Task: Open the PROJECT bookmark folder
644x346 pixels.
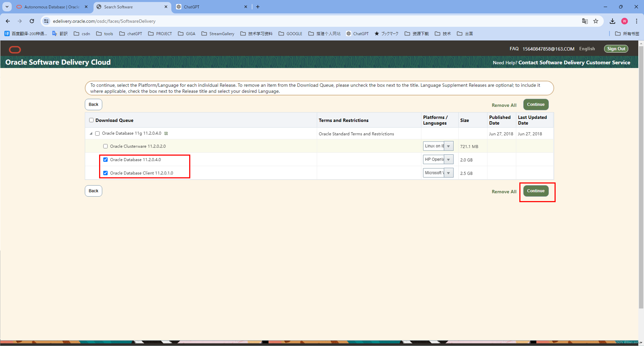Action: [160, 33]
